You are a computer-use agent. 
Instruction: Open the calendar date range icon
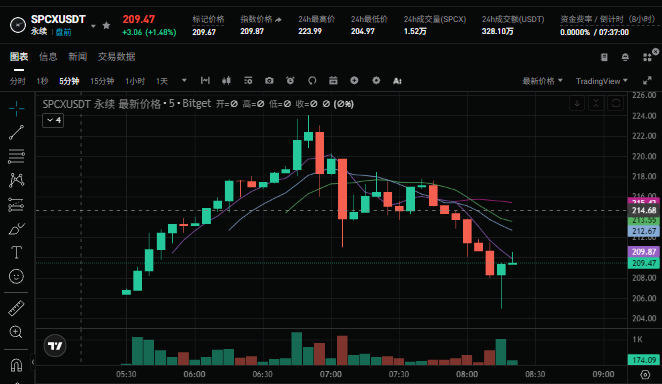333,81
